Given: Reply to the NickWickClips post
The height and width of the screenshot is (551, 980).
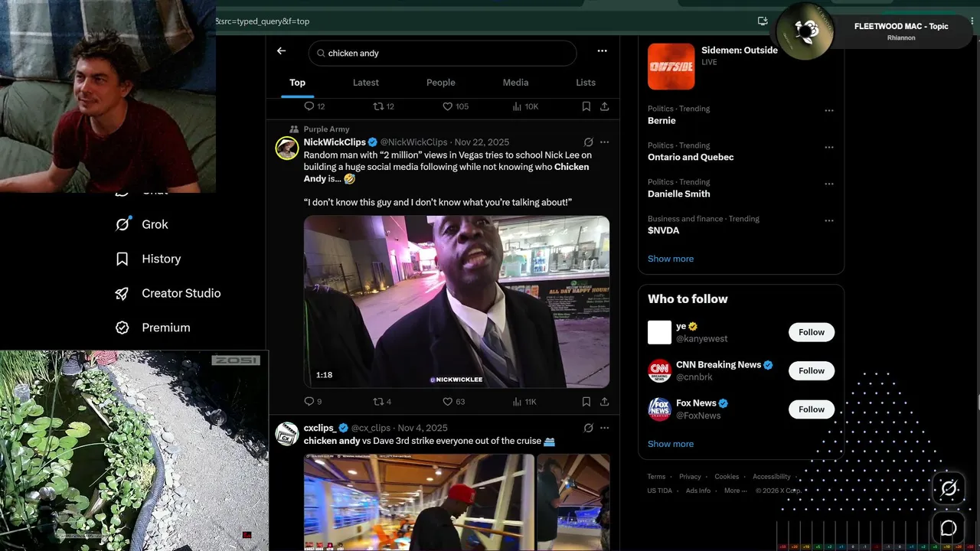Looking at the screenshot, I should (313, 402).
